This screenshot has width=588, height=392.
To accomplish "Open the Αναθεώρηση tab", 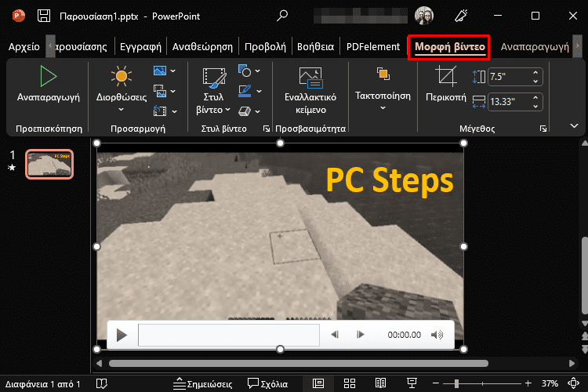I will tap(202, 46).
